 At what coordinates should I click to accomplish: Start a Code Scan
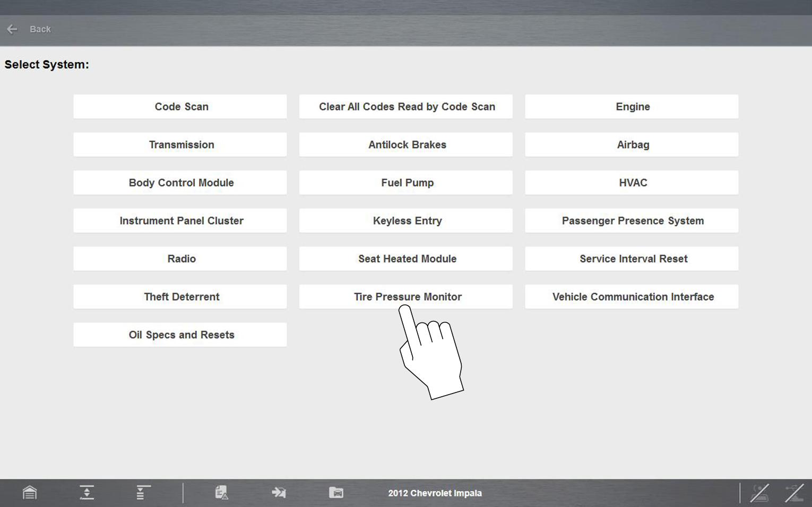(180, 107)
